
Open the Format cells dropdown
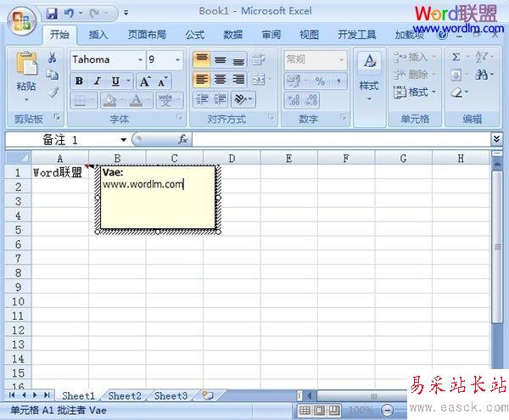point(414,92)
